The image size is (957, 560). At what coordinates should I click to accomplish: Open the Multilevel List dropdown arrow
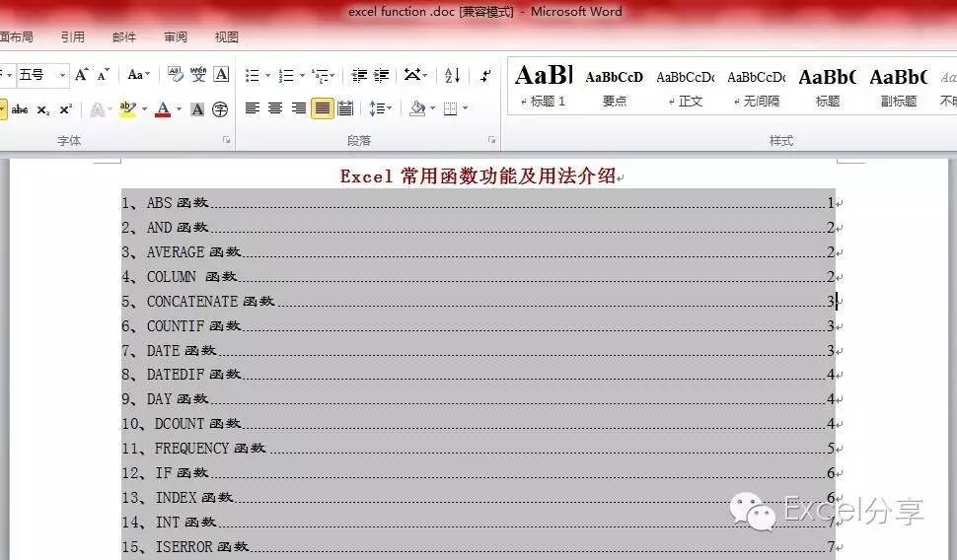coord(332,76)
